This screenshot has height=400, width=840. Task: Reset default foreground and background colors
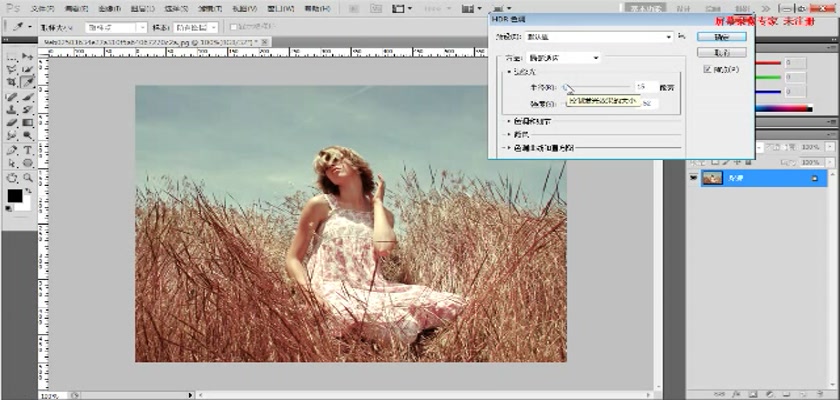(9, 208)
